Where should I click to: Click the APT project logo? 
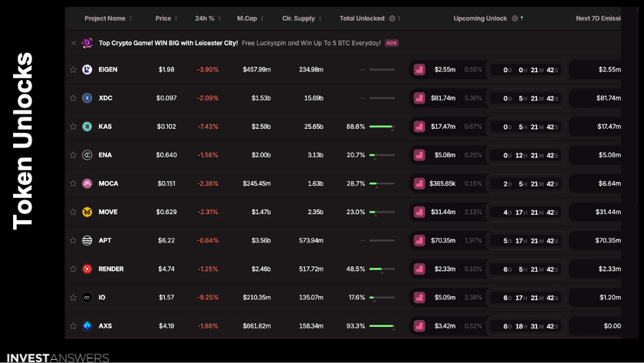pos(87,240)
